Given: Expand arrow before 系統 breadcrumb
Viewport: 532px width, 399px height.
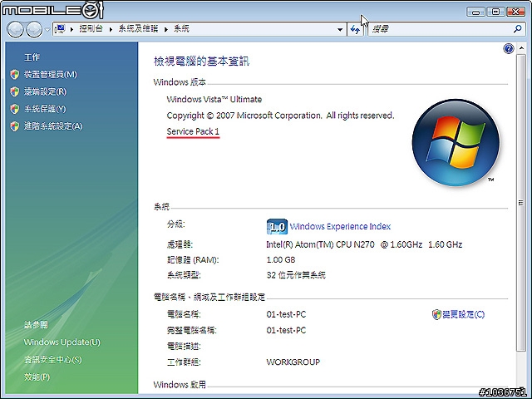Looking at the screenshot, I should (166, 30).
